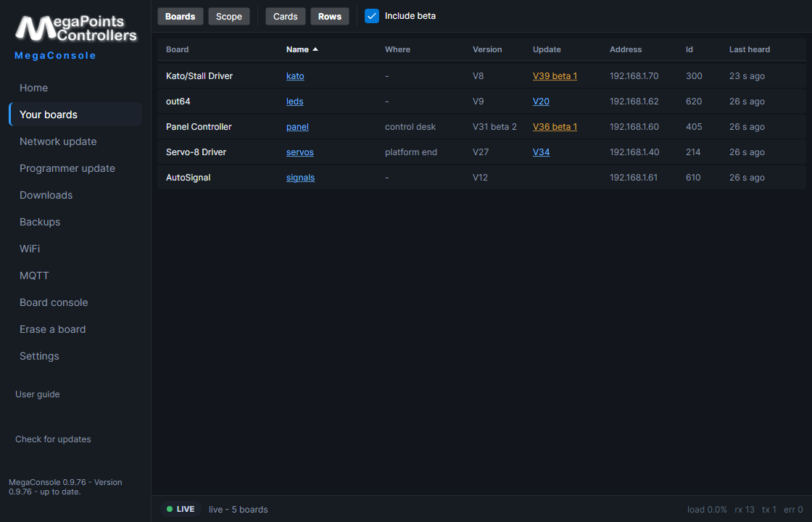Open the servos board link
The height and width of the screenshot is (522, 812).
300,152
